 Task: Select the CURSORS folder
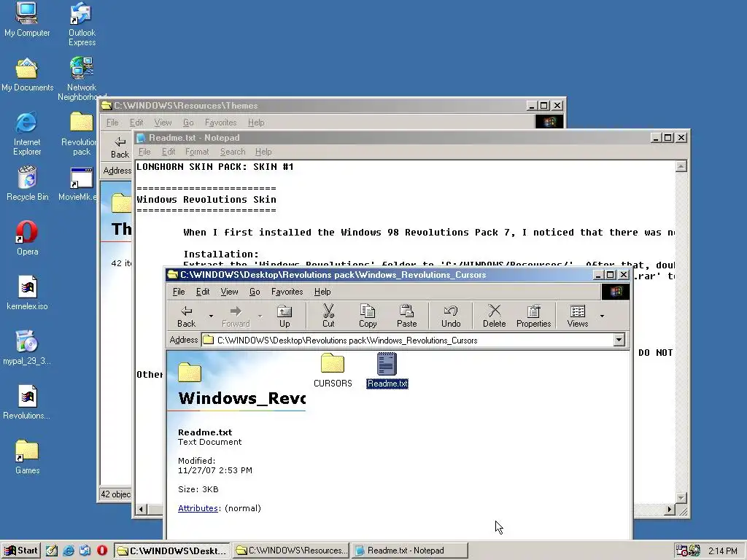[333, 370]
